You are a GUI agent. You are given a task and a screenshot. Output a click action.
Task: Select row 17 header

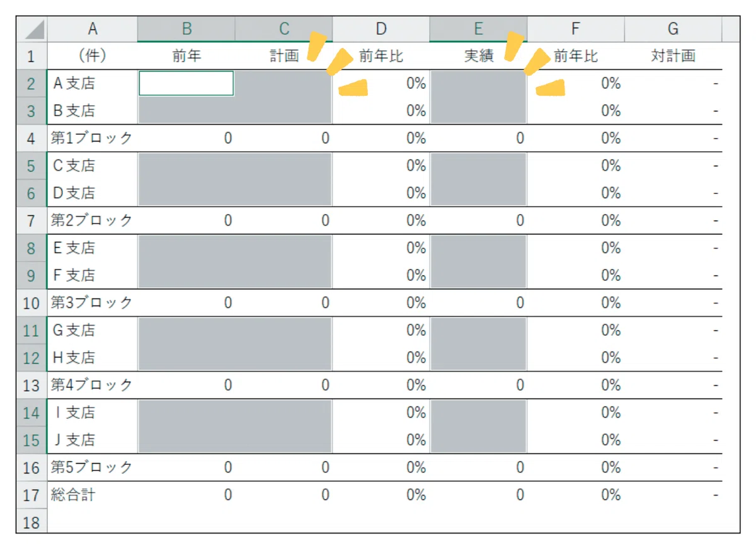[x=31, y=495]
